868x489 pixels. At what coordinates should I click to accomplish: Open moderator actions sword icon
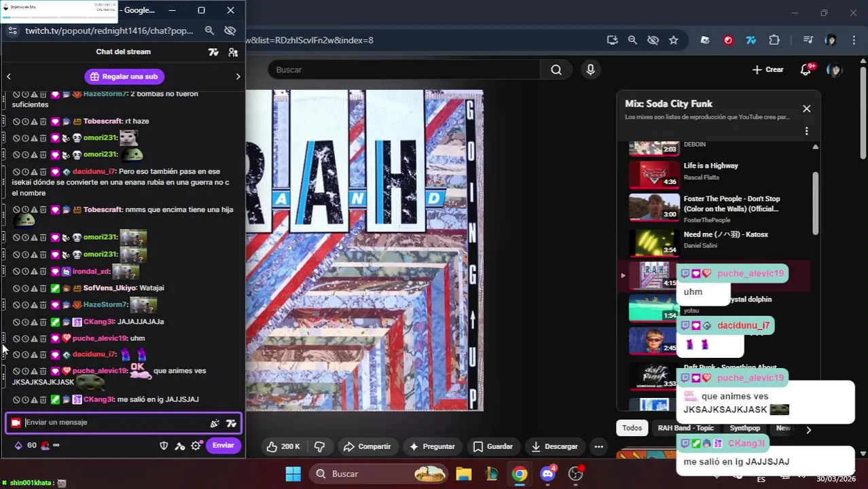coord(179,446)
